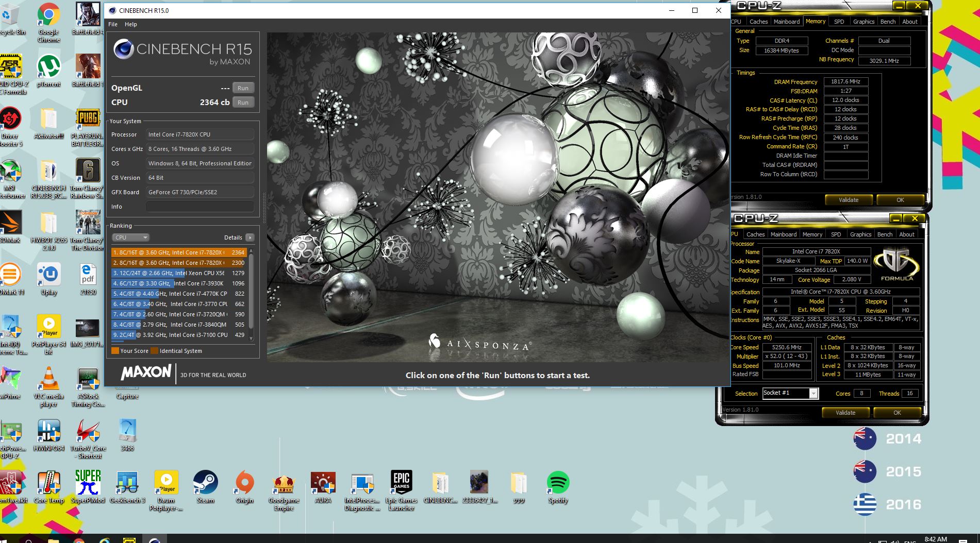Open the Rainbow Six Siege shortcut
This screenshot has height=543, width=980.
(x=88, y=179)
